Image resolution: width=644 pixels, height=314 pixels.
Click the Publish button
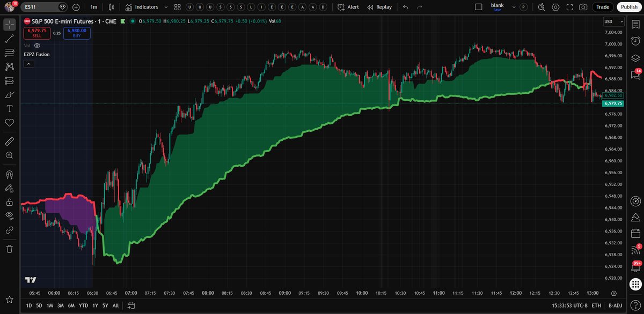[628, 7]
